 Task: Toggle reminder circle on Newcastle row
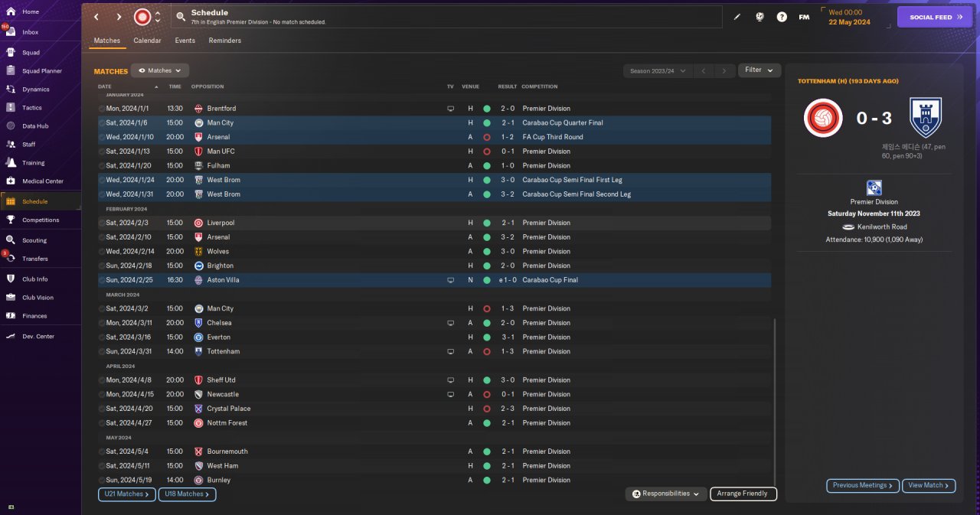point(102,395)
